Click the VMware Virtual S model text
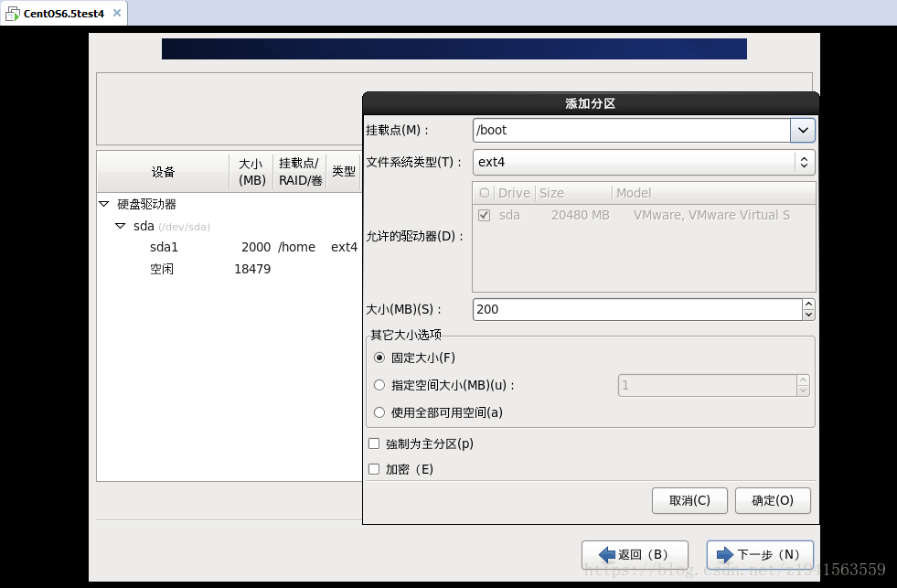Image resolution: width=897 pixels, height=588 pixels. tap(711, 216)
